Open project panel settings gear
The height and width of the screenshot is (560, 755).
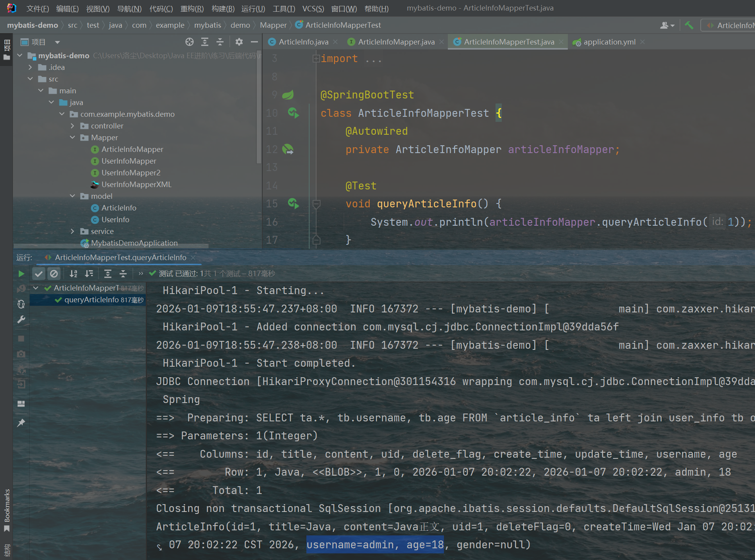click(x=239, y=42)
